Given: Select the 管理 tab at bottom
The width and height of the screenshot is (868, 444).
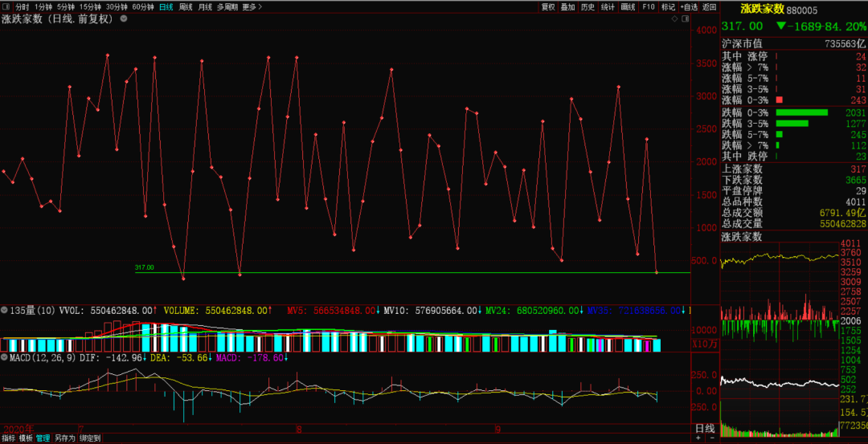Looking at the screenshot, I should [x=43, y=438].
